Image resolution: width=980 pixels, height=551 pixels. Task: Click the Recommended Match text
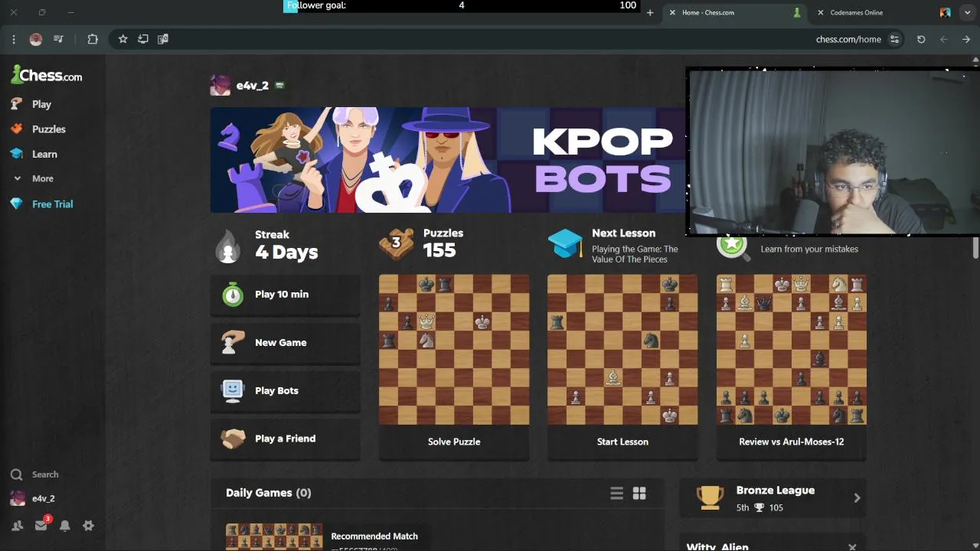[x=374, y=536]
